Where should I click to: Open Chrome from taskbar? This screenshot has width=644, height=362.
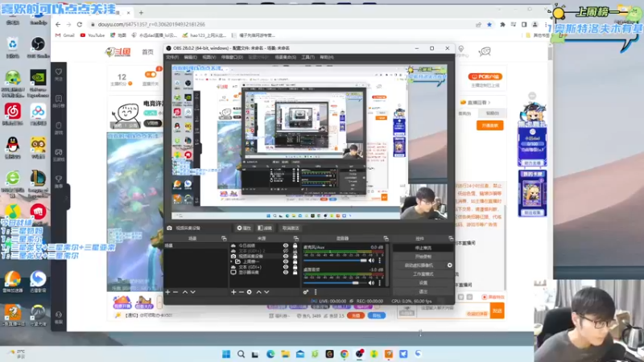click(x=345, y=354)
